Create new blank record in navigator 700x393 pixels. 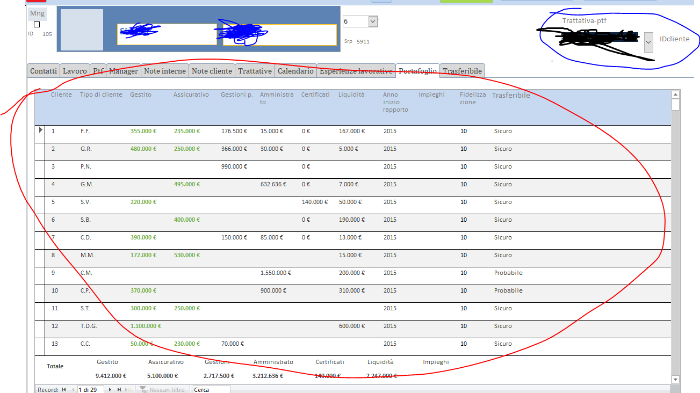(127, 389)
